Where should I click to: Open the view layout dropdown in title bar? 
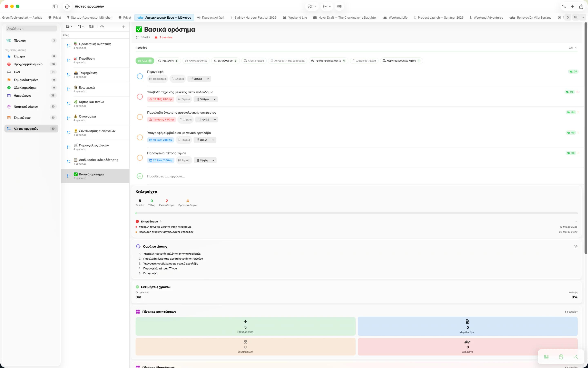312,7
